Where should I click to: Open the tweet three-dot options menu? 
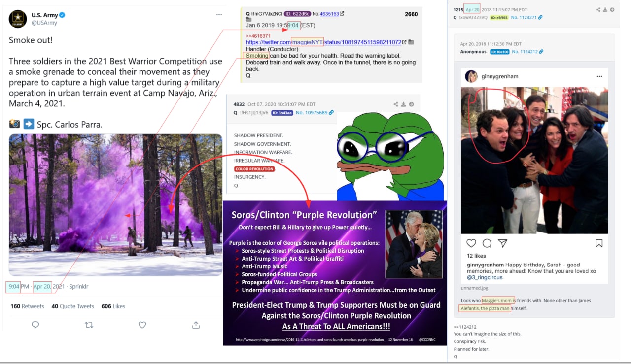pos(219,15)
